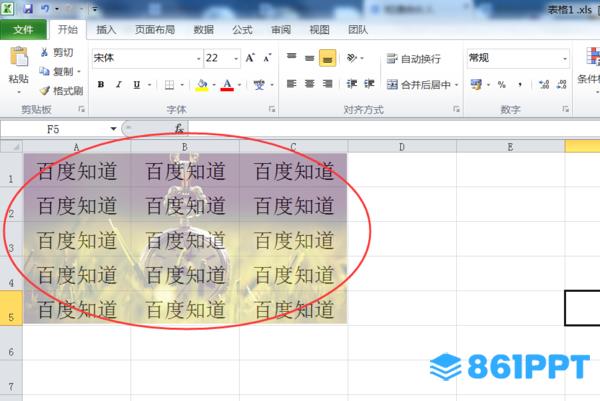Click Wrap Text (自动换行)
Viewport: 600px width, 401px height.
coord(414,59)
